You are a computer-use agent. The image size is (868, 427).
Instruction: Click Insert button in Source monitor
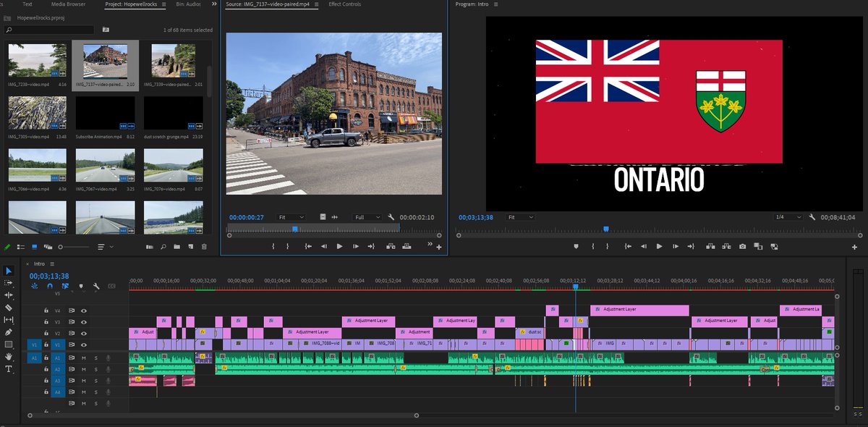tap(391, 246)
